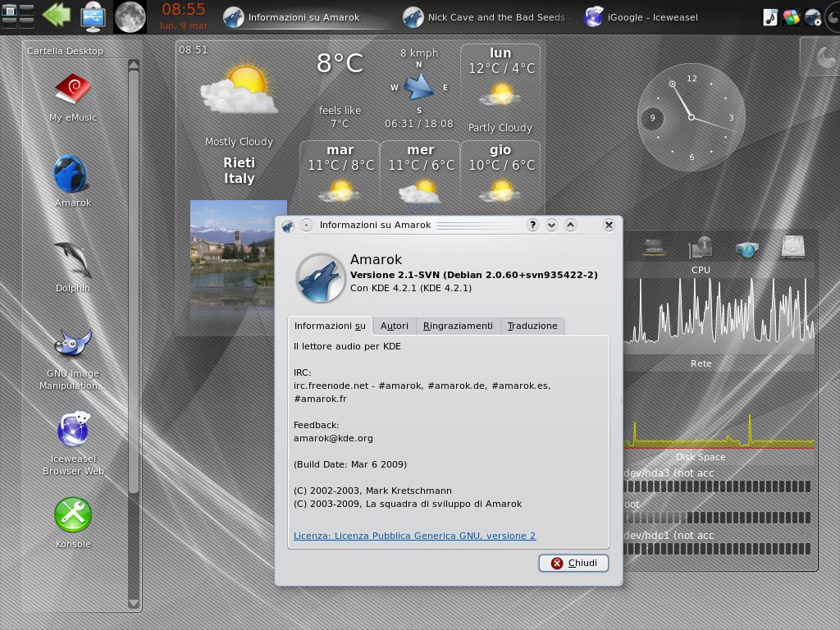
Task: Select the gio forecast card
Action: coord(500,177)
